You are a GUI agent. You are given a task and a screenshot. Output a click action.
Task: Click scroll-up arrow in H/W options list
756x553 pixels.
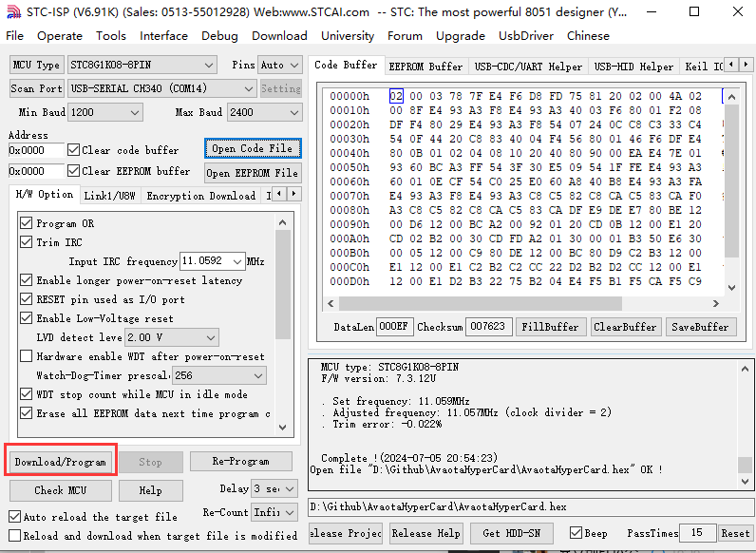click(283, 220)
